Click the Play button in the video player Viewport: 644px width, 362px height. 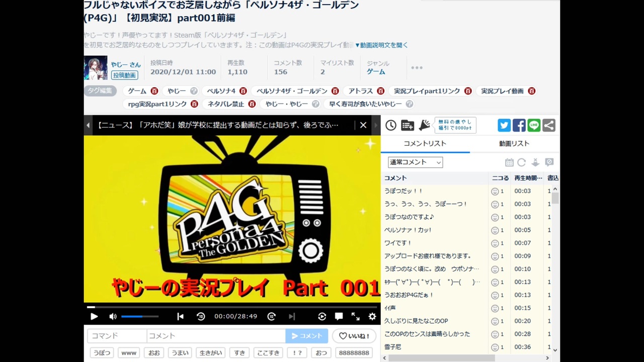pyautogui.click(x=94, y=316)
